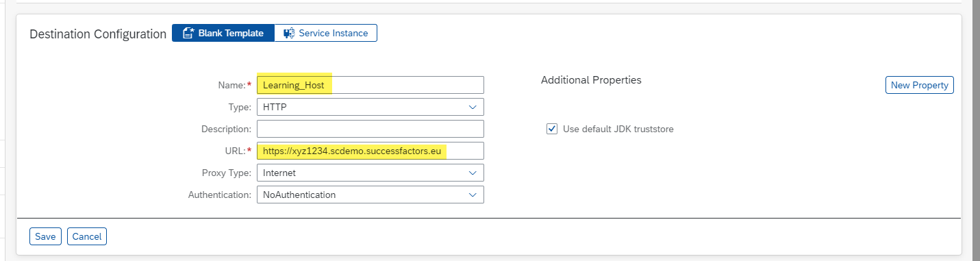Switch to the Service Instance tab
Viewport: 980px width, 261px height.
[326, 33]
